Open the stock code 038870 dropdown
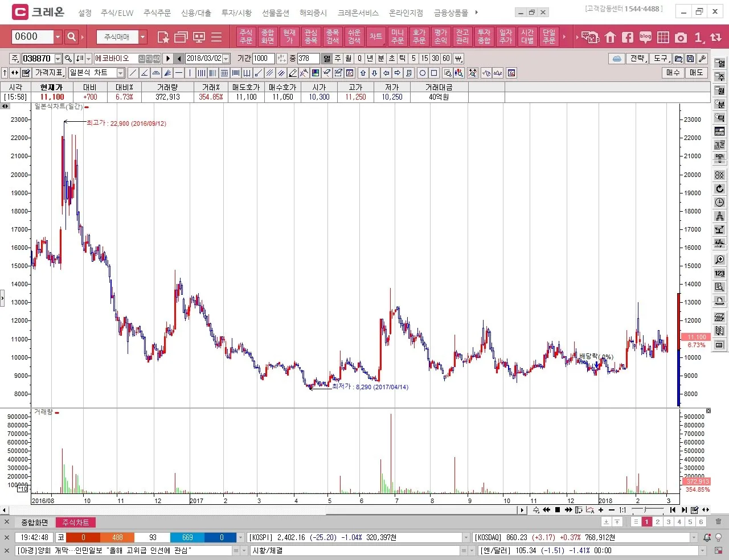The height and width of the screenshot is (560, 729). click(58, 59)
